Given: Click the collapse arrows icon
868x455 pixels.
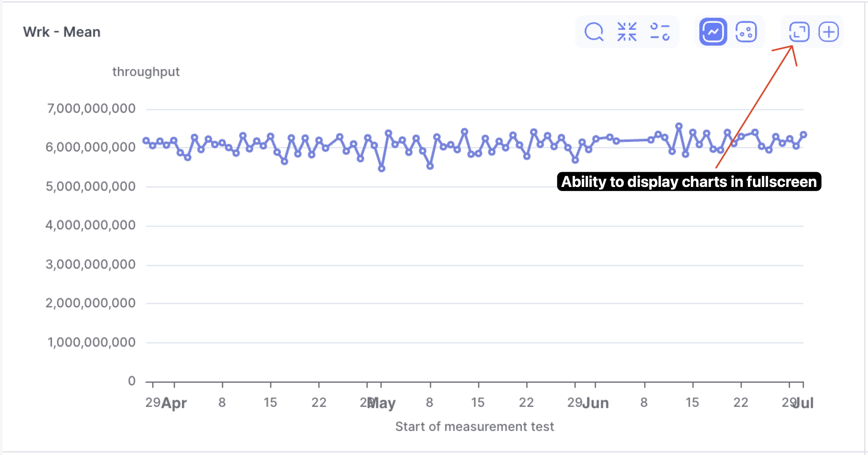Looking at the screenshot, I should 627,31.
